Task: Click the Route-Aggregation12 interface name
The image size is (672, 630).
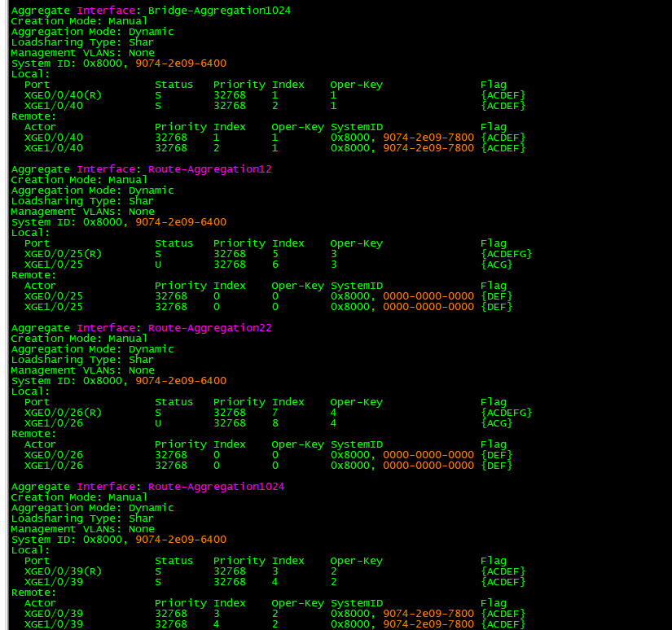Action: tap(209, 169)
